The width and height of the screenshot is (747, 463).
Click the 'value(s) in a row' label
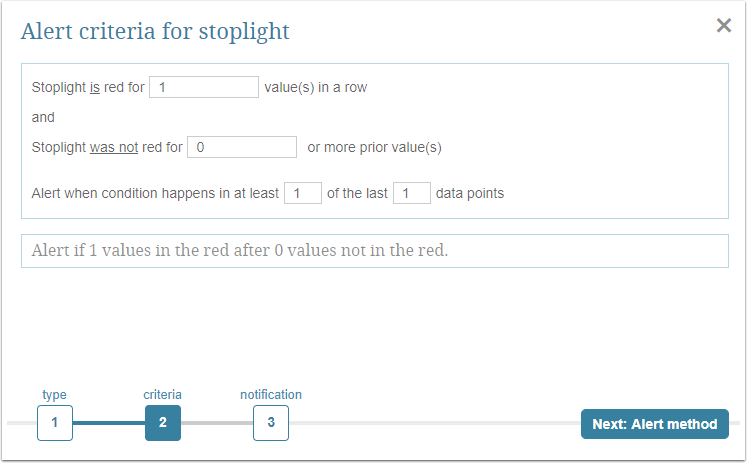315,88
